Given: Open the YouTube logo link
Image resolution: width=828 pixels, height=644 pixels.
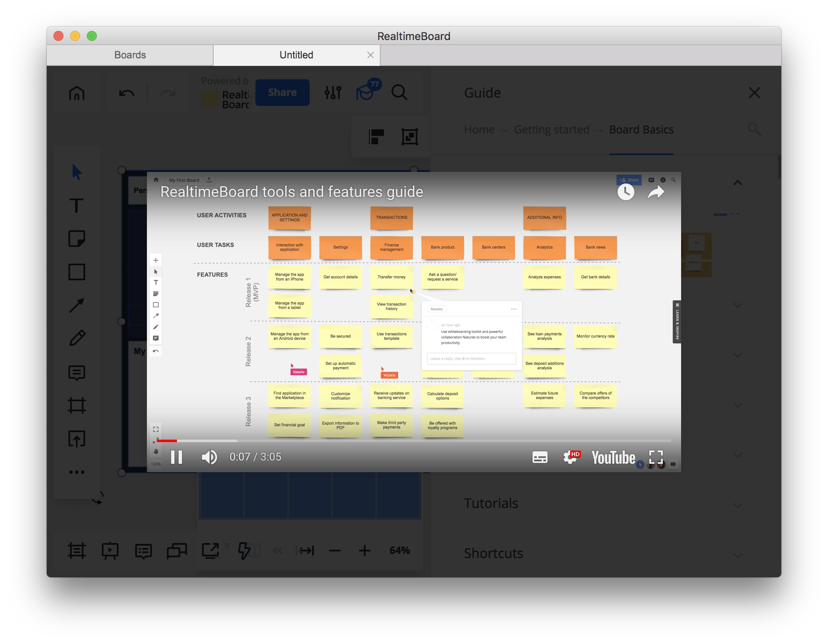Looking at the screenshot, I should click(613, 458).
